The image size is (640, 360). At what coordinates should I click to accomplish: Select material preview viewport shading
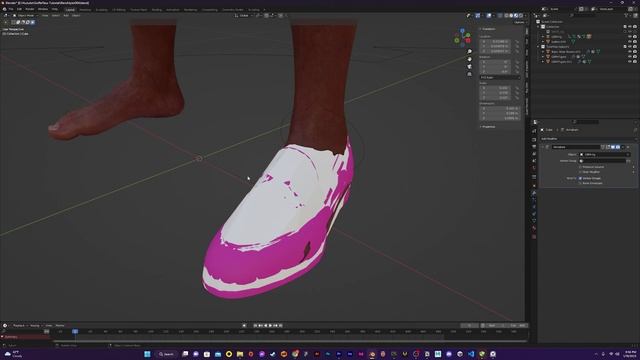point(516,16)
